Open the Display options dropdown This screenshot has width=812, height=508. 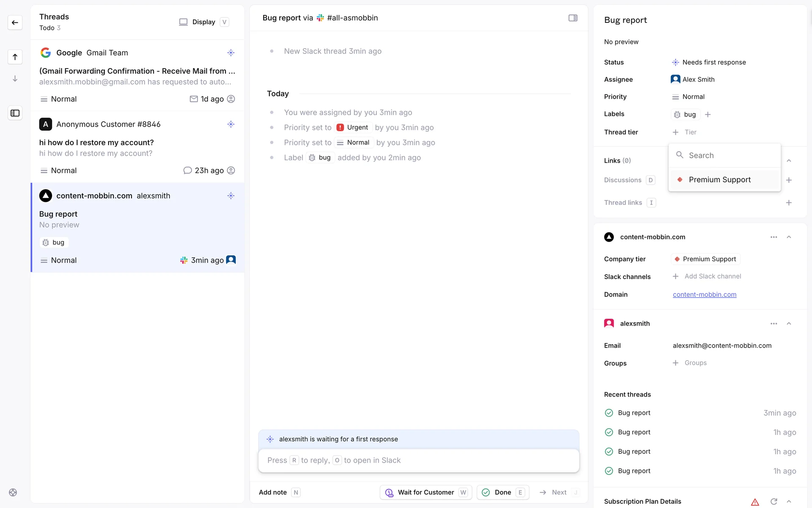204,22
